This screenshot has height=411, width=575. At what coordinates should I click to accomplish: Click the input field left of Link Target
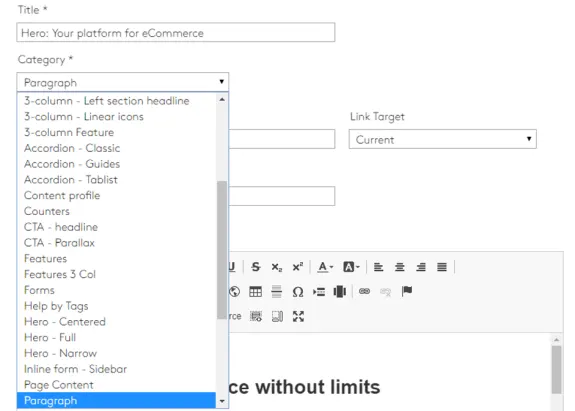[282, 139]
